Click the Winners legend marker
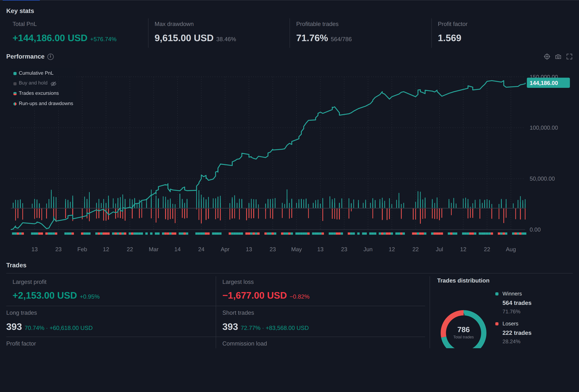This screenshot has width=579, height=392. pos(497,294)
